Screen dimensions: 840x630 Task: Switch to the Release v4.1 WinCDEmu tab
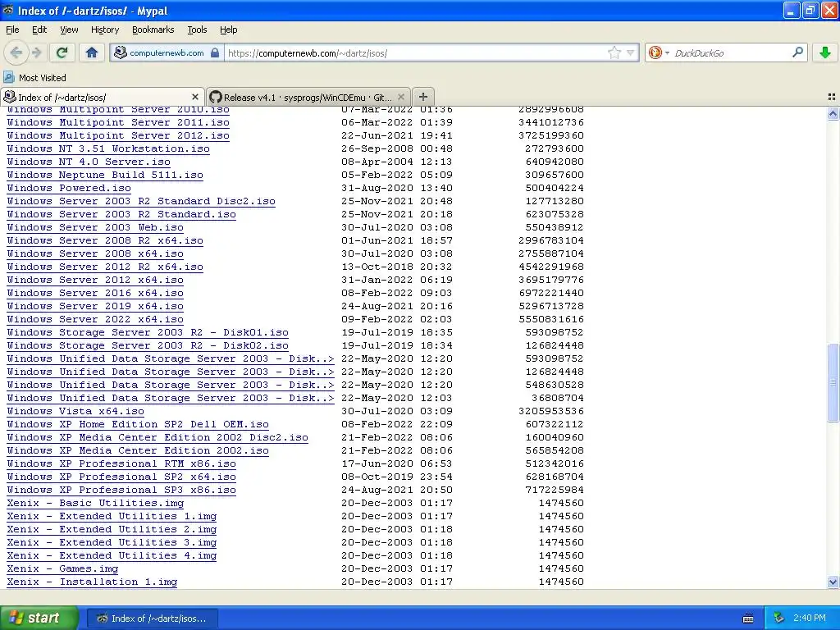308,97
